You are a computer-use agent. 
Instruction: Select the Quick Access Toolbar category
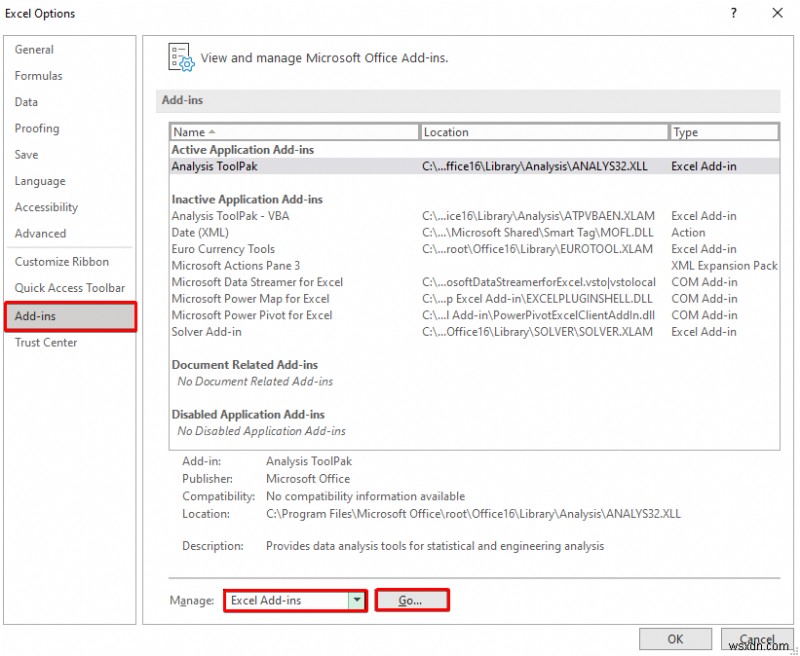65,287
